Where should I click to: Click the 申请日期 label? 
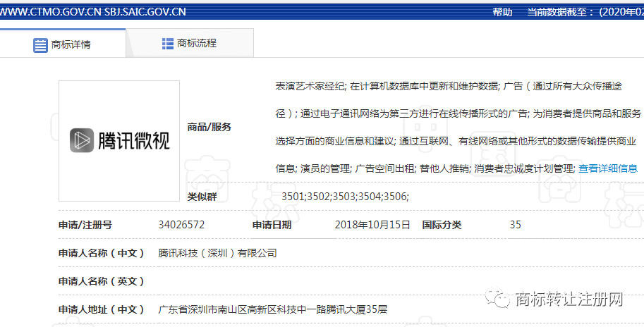(272, 225)
